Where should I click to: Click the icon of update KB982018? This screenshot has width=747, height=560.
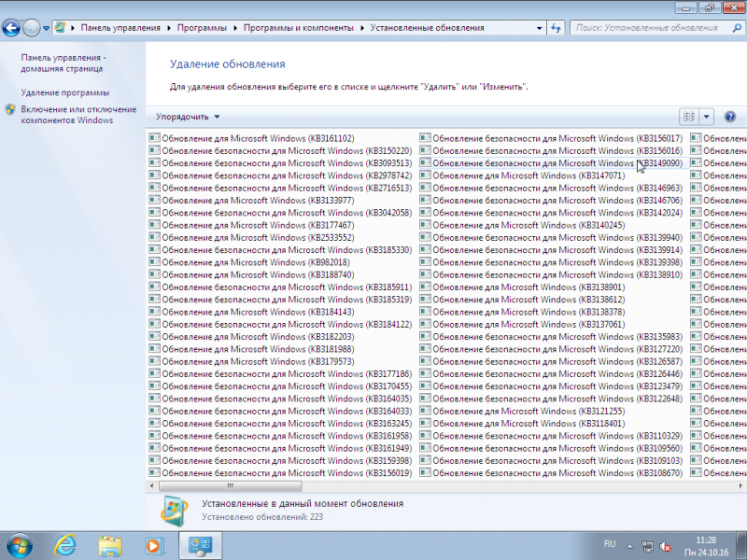tap(154, 262)
